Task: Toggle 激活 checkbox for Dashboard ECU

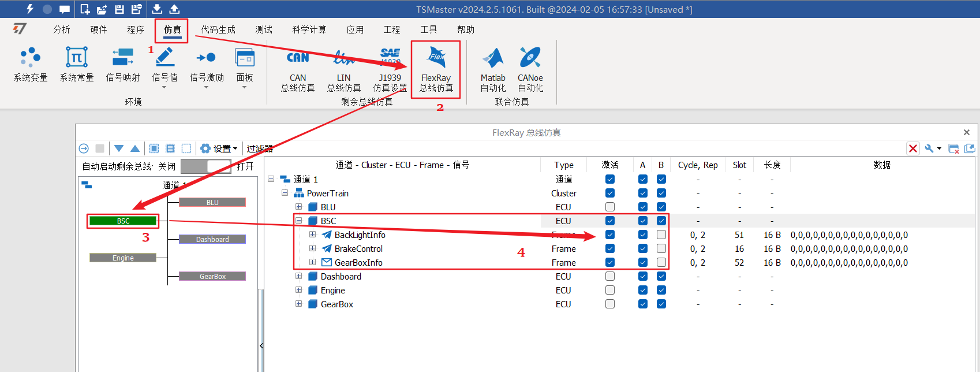Action: click(x=610, y=276)
